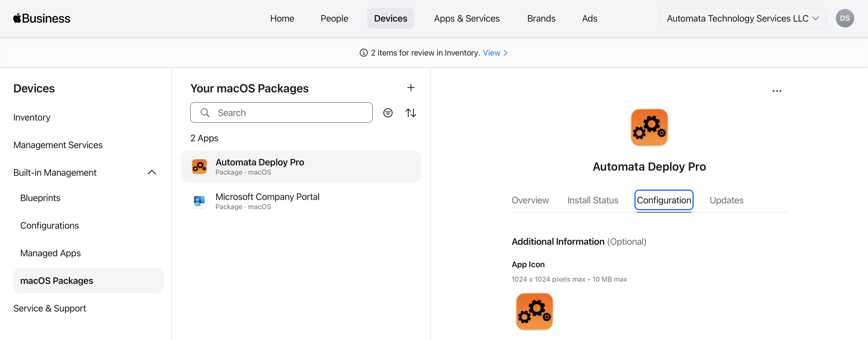Viewport: 868px width, 340px height.
Task: Select the Devices nav item
Action: [x=390, y=18]
